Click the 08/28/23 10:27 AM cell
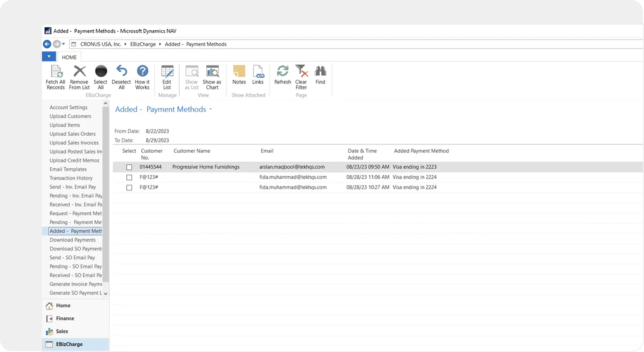This screenshot has width=644, height=352. tap(368, 187)
